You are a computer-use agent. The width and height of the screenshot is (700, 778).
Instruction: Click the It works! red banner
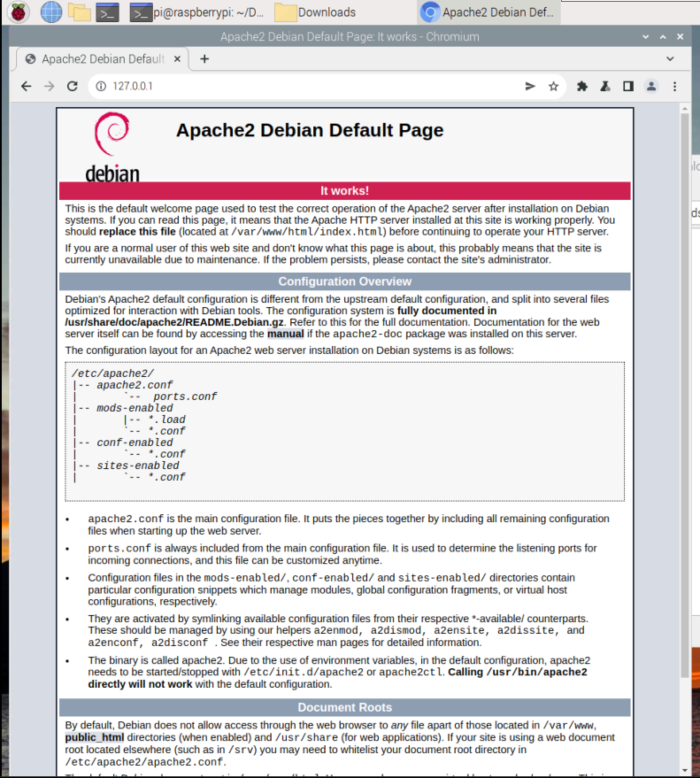(345, 191)
